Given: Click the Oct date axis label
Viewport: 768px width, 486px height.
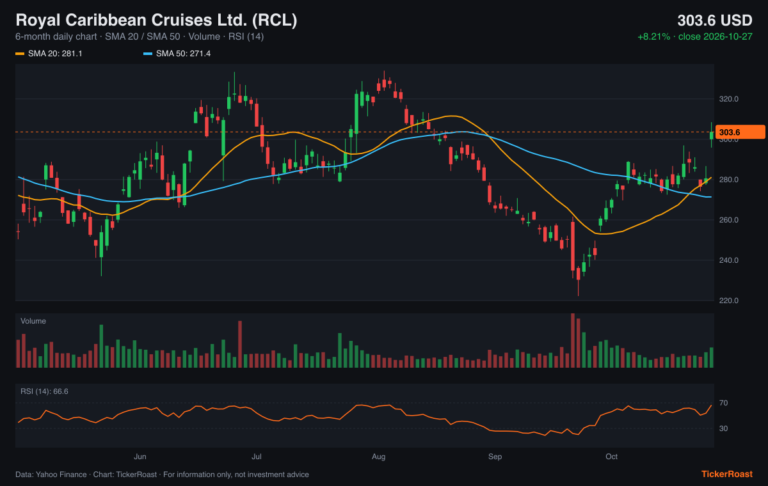Looking at the screenshot, I should pos(611,457).
